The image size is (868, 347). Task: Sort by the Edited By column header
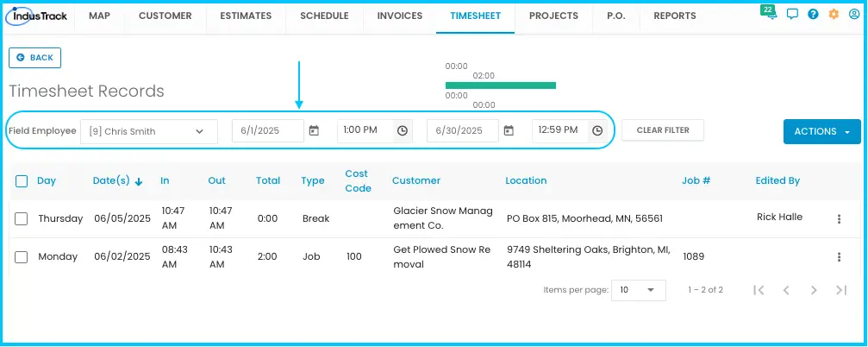(777, 180)
